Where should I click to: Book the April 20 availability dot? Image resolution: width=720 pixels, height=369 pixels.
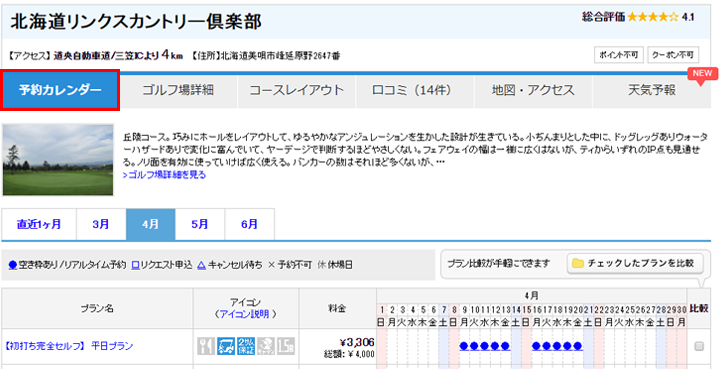tap(578, 346)
